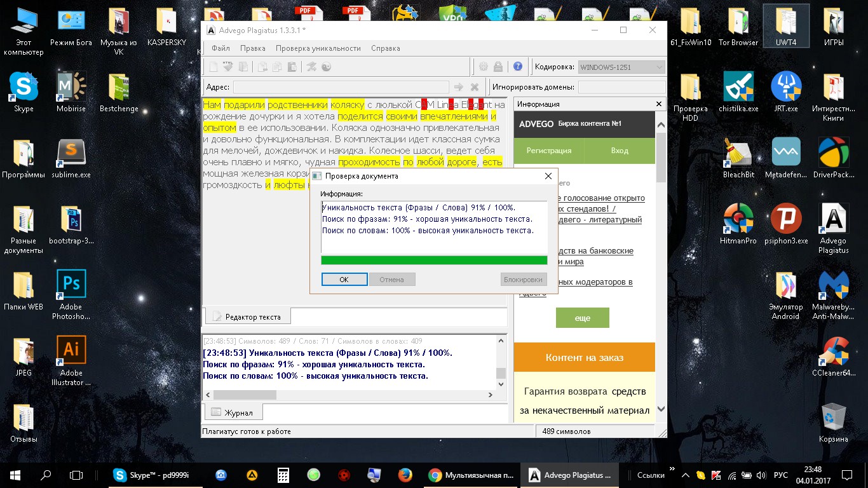Close the Информация side panel

point(659,104)
